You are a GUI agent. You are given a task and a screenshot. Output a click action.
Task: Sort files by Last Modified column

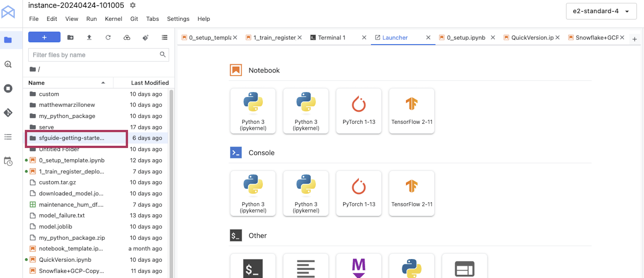pyautogui.click(x=150, y=83)
